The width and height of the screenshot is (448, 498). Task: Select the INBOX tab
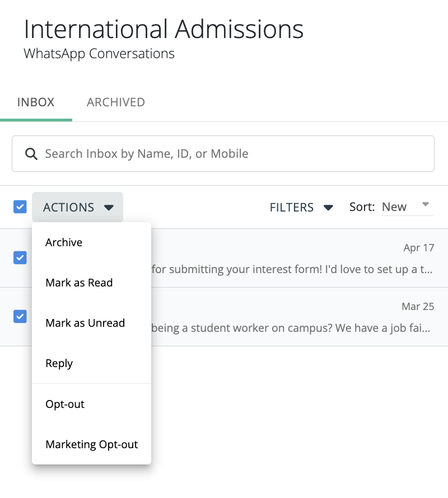click(x=36, y=102)
